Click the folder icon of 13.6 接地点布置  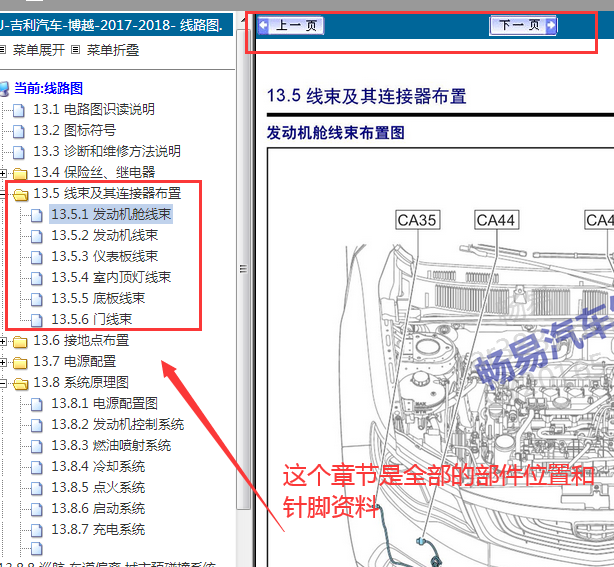tap(20, 341)
